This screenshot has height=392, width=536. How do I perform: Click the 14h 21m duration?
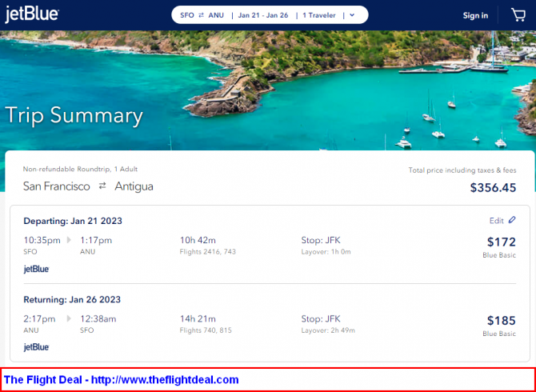tap(198, 319)
